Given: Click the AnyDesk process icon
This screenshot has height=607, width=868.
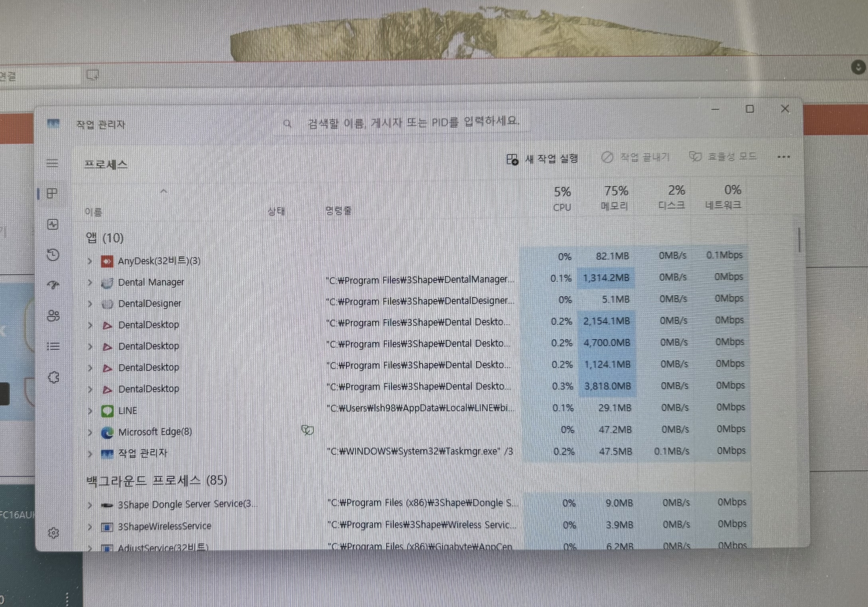Looking at the screenshot, I should coord(107,261).
